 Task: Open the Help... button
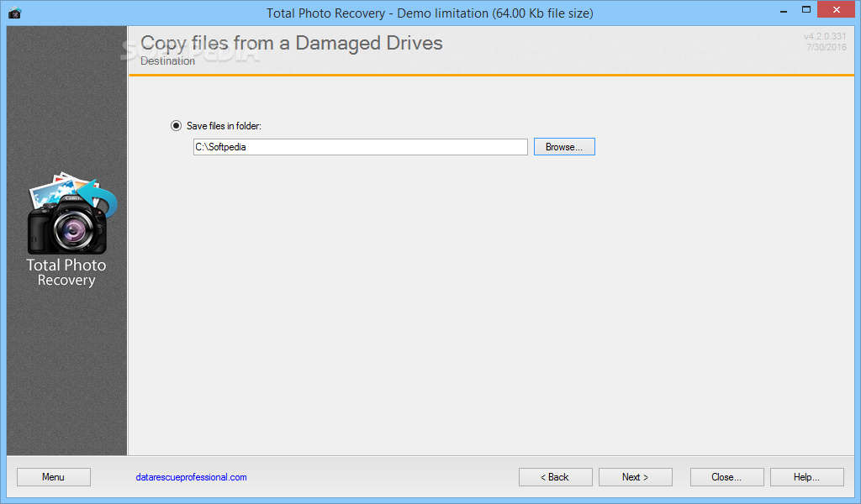click(806, 477)
